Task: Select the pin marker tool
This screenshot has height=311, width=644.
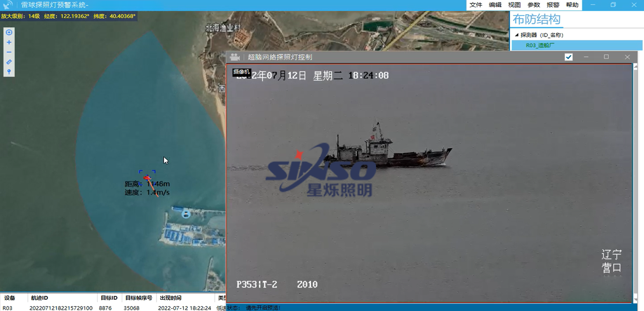Action: 9,72
